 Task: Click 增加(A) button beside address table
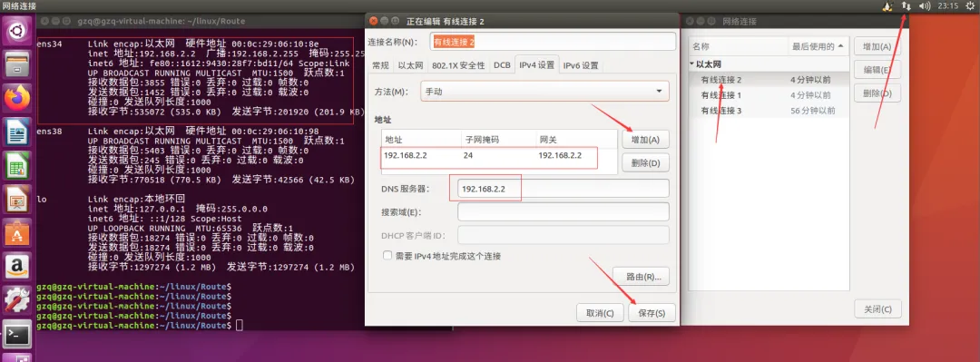(x=646, y=140)
